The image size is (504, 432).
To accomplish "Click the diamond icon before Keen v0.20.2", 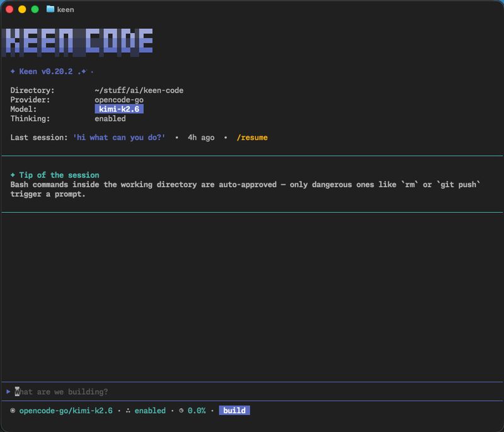I will pyautogui.click(x=13, y=71).
